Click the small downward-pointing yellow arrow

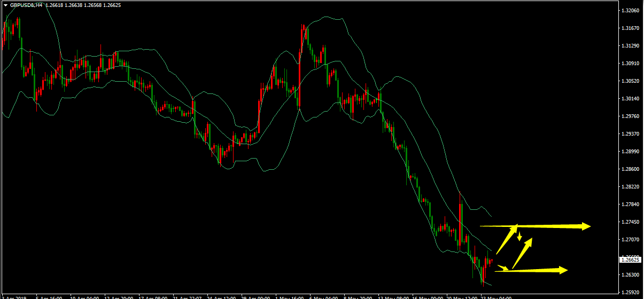pyautogui.click(x=519, y=236)
